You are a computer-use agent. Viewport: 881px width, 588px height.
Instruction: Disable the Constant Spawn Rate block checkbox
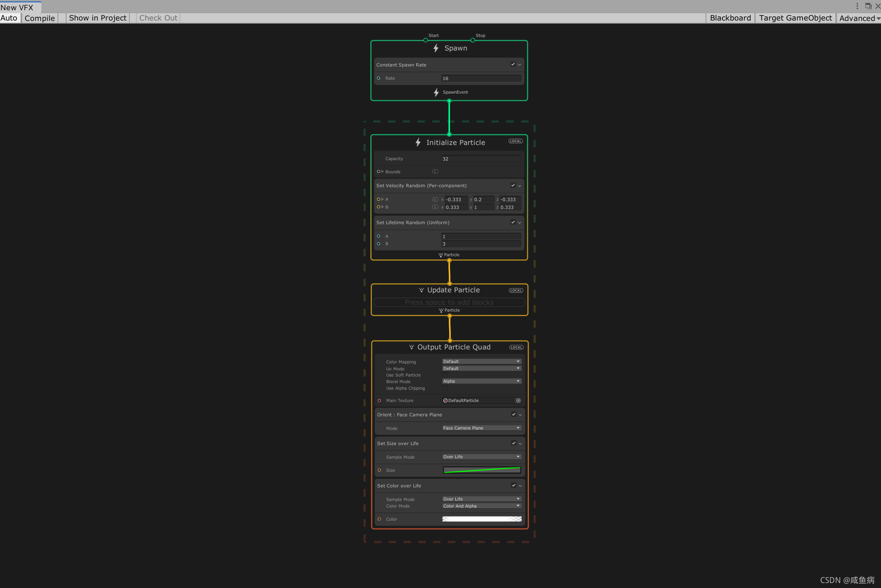click(x=513, y=64)
